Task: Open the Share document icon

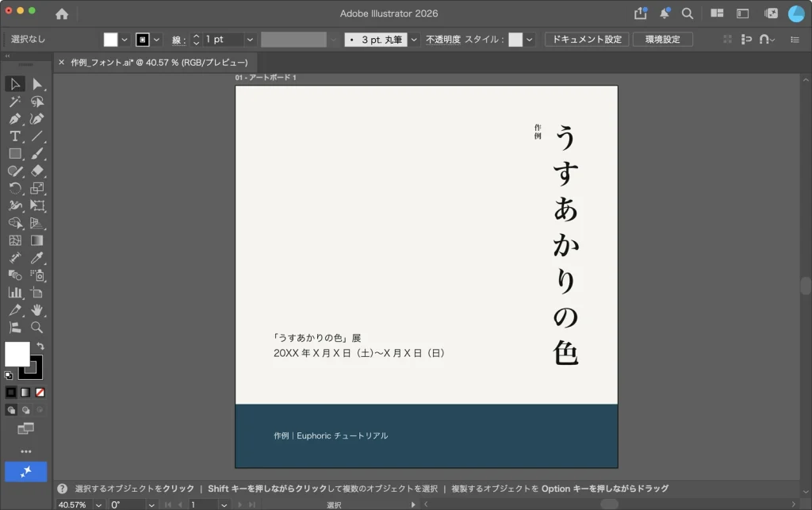Action: click(x=641, y=13)
